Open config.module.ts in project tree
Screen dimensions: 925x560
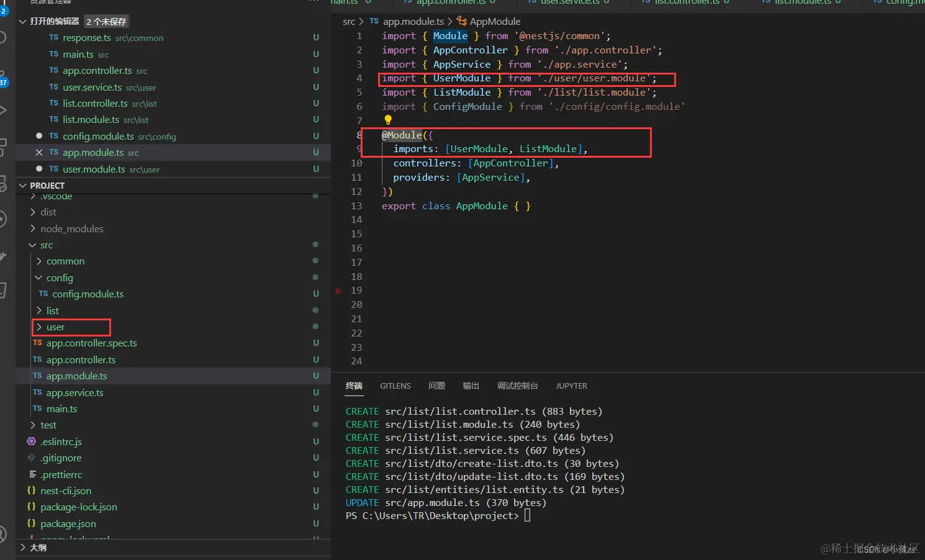pos(173,294)
